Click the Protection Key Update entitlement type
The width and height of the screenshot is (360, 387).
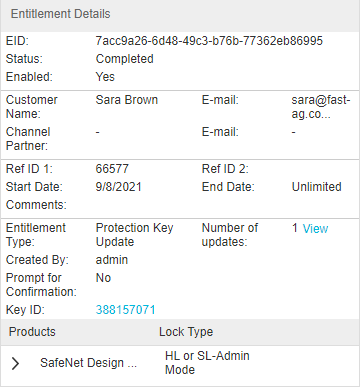click(134, 235)
